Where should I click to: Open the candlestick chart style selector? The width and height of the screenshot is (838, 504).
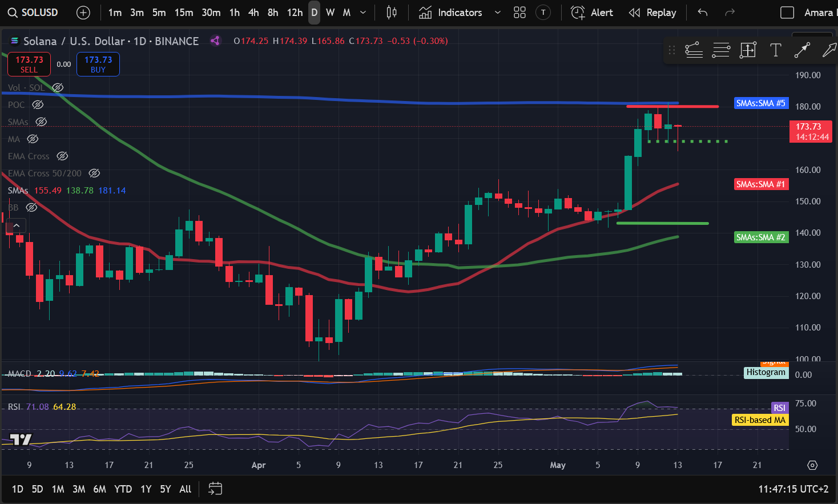(392, 13)
